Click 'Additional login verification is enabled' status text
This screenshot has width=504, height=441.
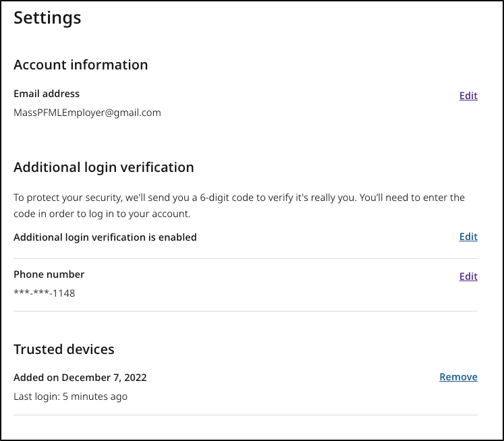(105, 237)
